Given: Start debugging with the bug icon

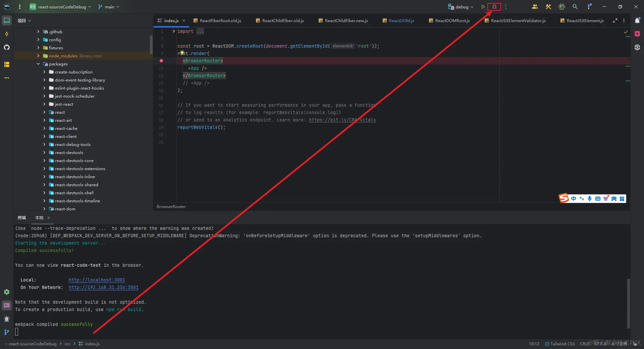Looking at the screenshot, I should [494, 7].
